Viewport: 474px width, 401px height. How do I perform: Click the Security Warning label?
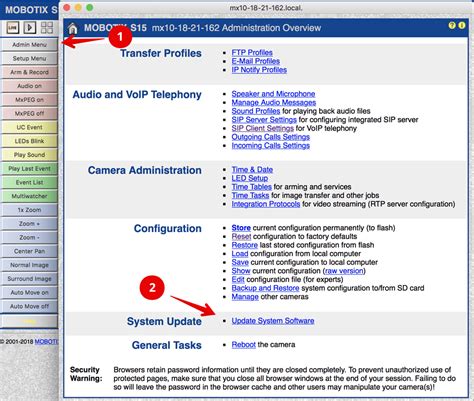[86, 374]
